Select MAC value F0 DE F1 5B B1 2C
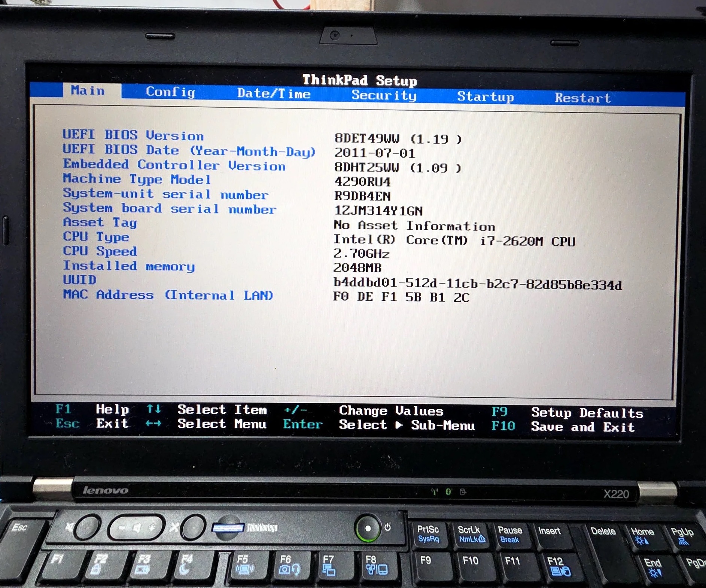 point(401,297)
